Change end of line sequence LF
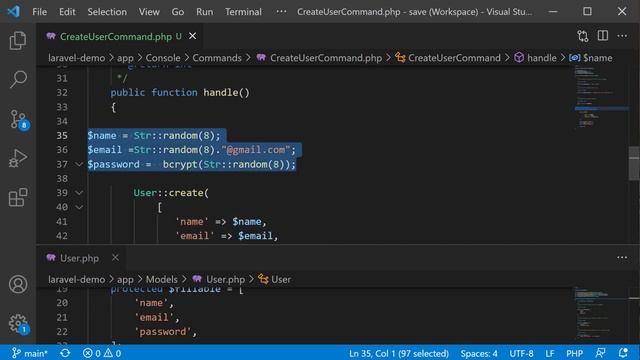Viewport: 640px width, 360px height. pos(550,353)
